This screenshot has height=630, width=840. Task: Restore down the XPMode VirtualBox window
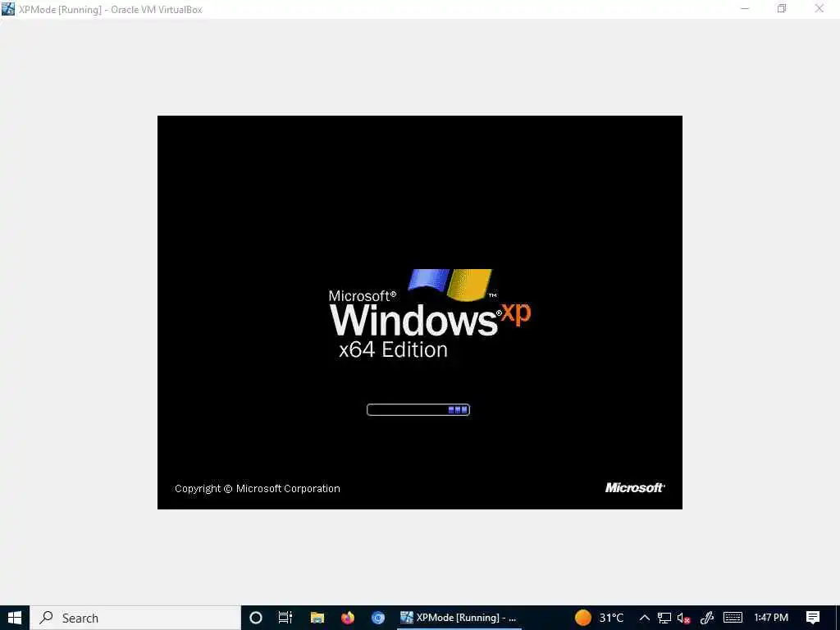click(782, 8)
